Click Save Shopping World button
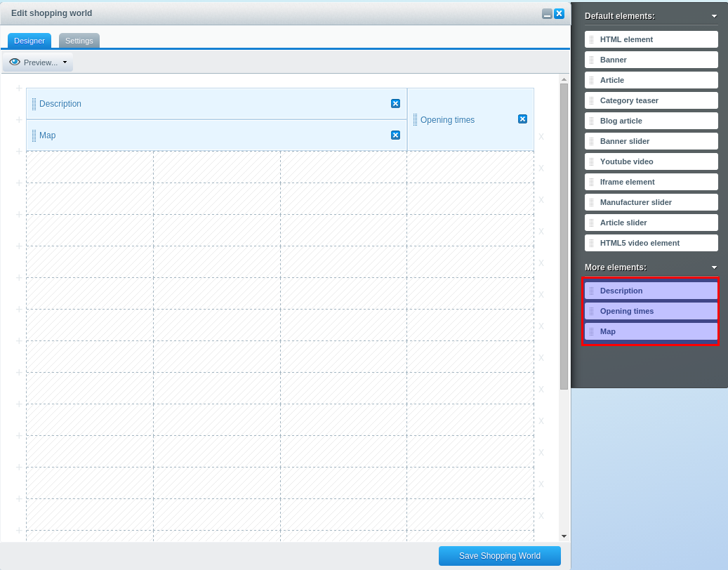 [499, 556]
